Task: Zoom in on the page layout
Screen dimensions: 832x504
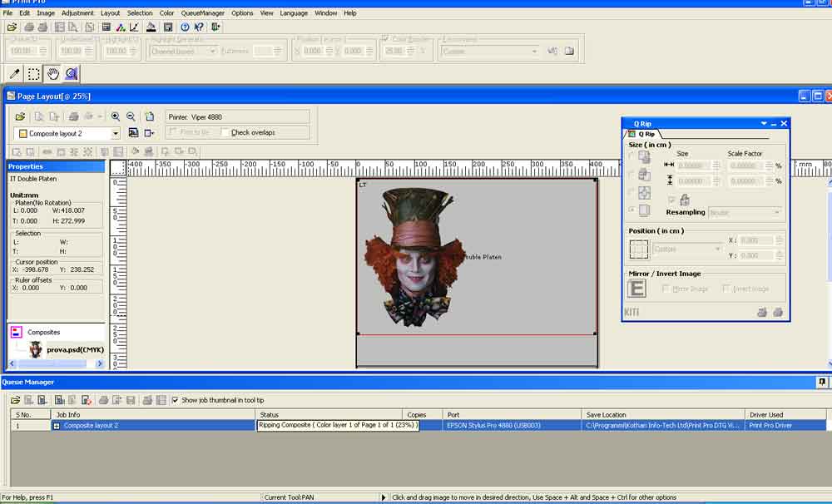Action: [115, 116]
